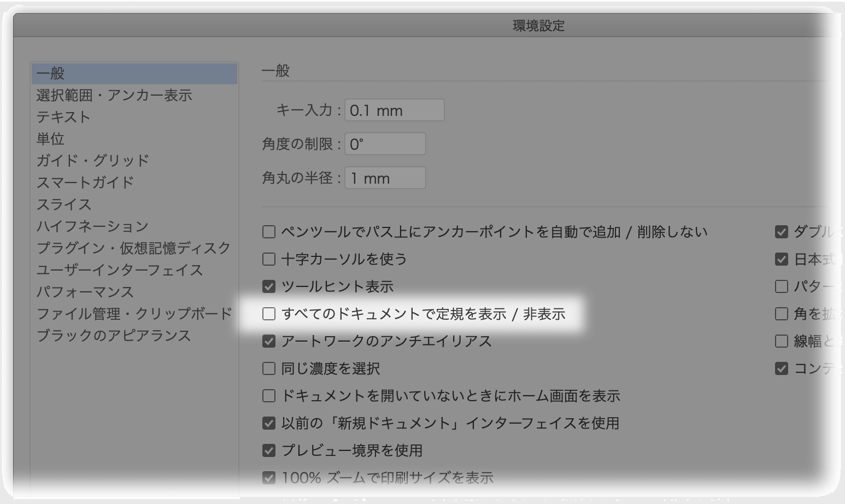845x504 pixels.
Task: Uncheck プレビュー境界を使用 checkbox
Action: (x=268, y=450)
